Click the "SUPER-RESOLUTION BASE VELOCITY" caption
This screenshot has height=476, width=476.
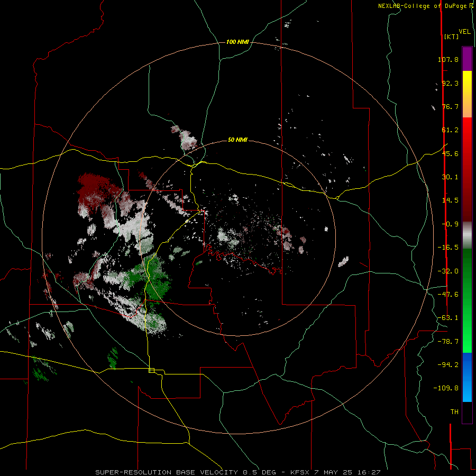[x=167, y=472]
